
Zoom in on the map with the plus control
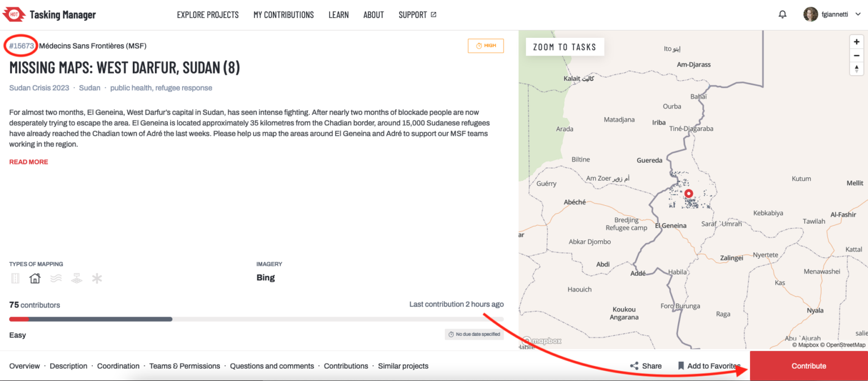[856, 41]
